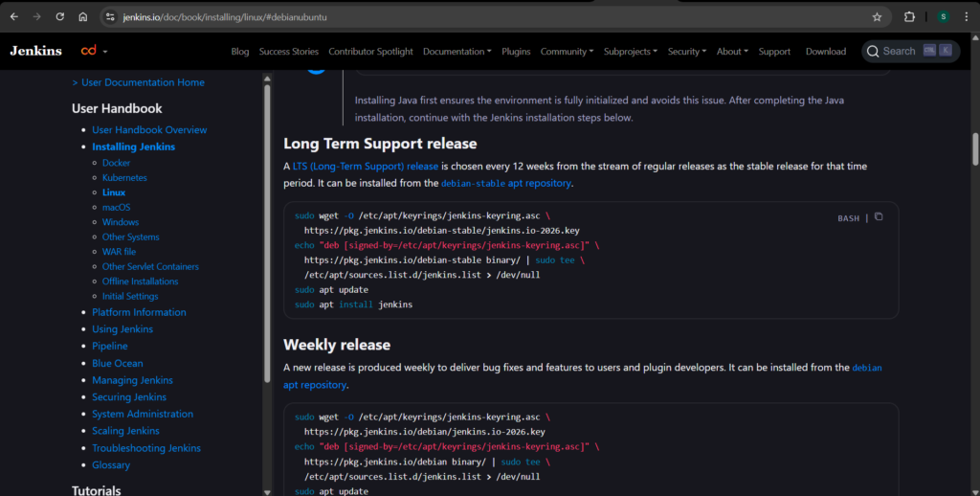Open the debian-stable apt repository link
The image size is (980, 496).
point(505,183)
